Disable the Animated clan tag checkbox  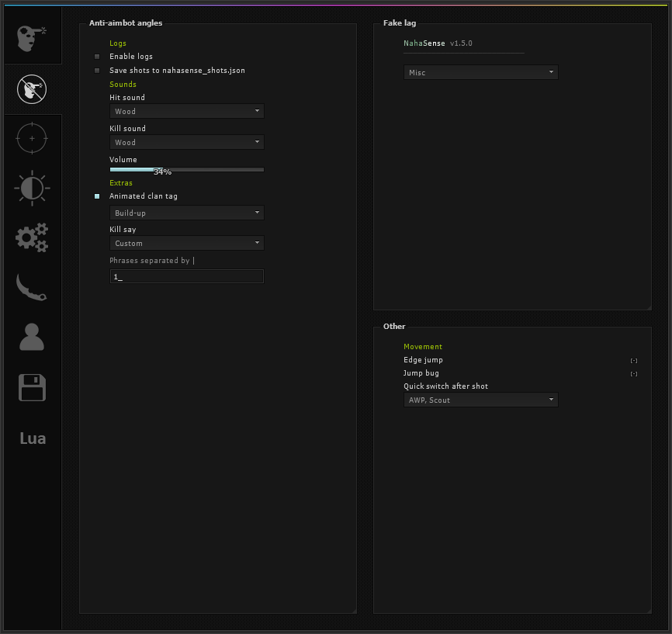pyautogui.click(x=97, y=196)
